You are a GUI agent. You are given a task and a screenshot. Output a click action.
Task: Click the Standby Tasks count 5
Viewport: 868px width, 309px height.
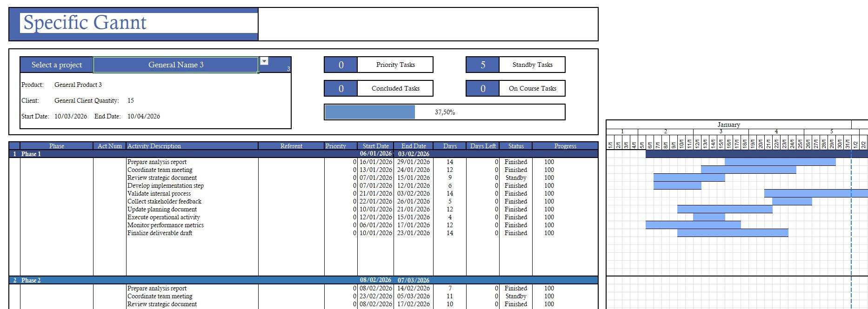coord(483,65)
